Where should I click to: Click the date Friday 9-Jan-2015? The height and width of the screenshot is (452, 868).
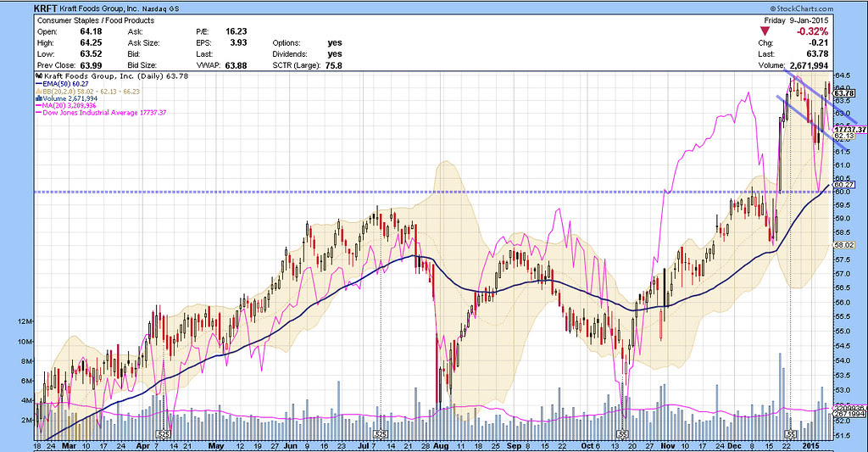point(796,20)
